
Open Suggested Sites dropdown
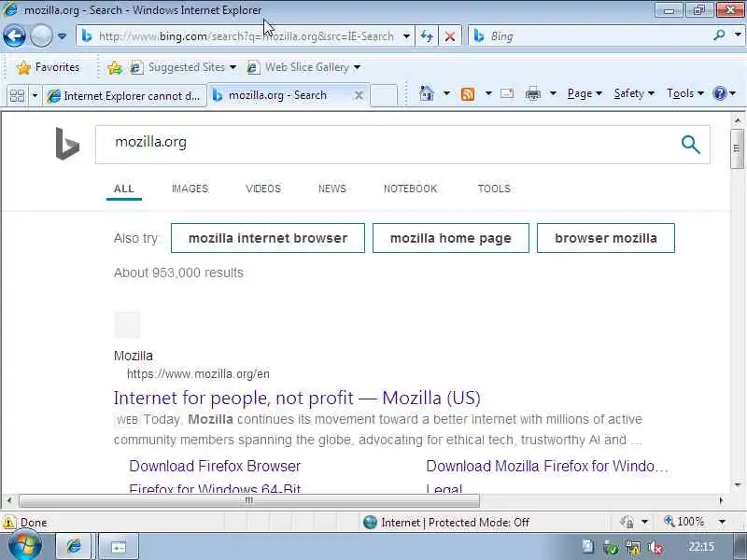(183, 67)
